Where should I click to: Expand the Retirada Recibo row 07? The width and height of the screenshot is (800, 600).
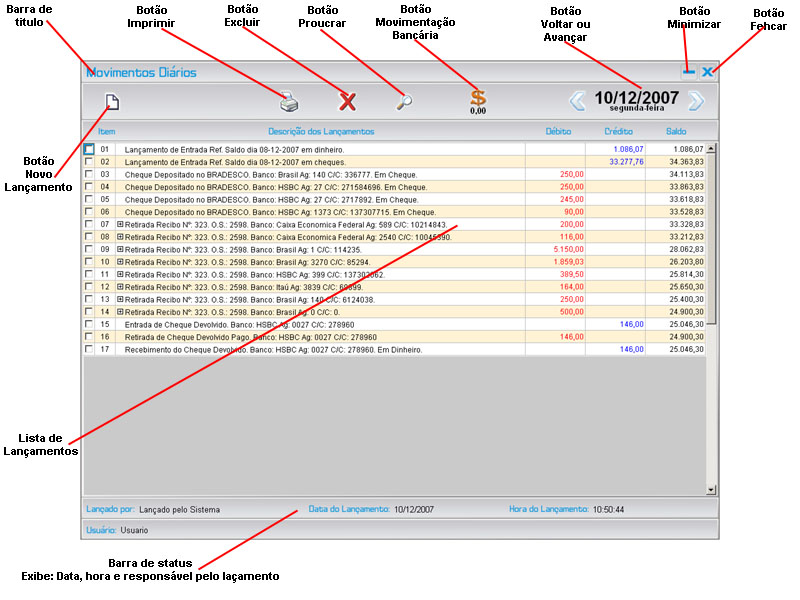(120, 224)
